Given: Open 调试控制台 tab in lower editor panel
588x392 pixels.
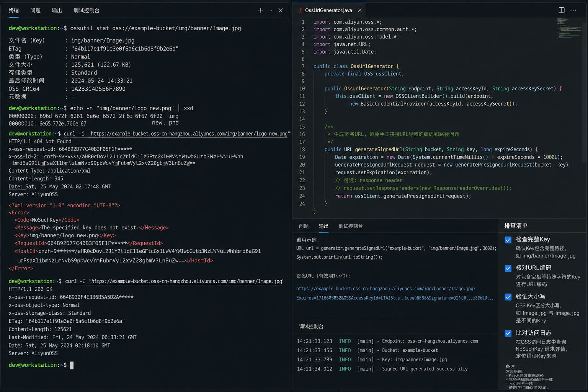Looking at the screenshot, I should [x=351, y=226].
